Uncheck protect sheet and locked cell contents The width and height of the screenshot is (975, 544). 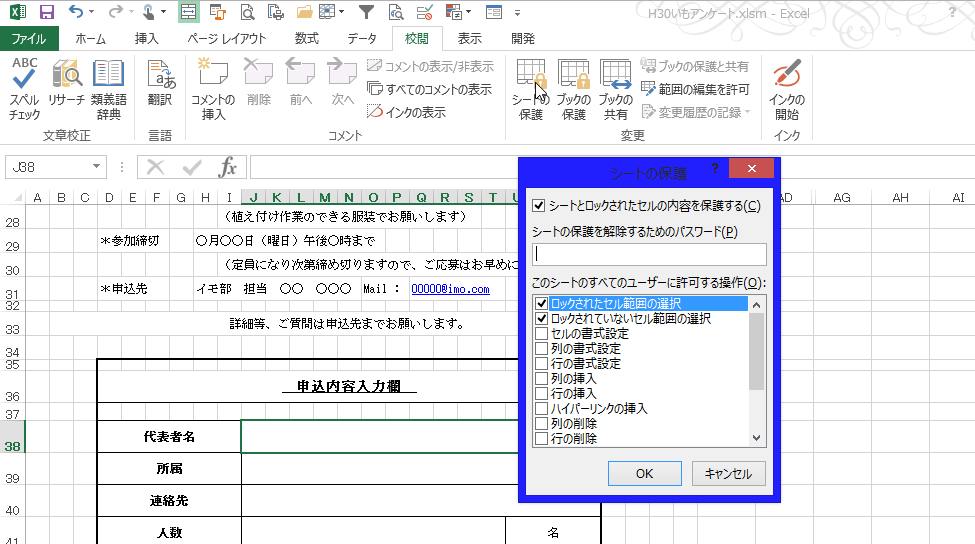(x=540, y=206)
